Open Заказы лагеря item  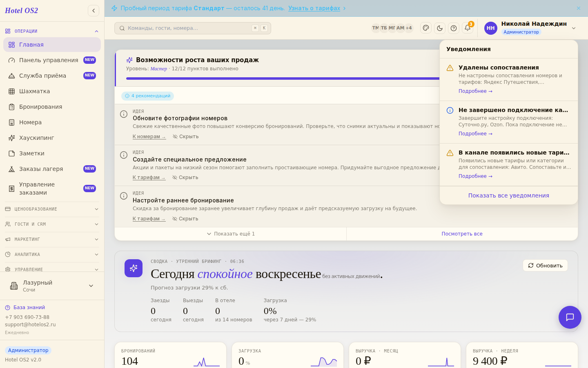(x=52, y=169)
